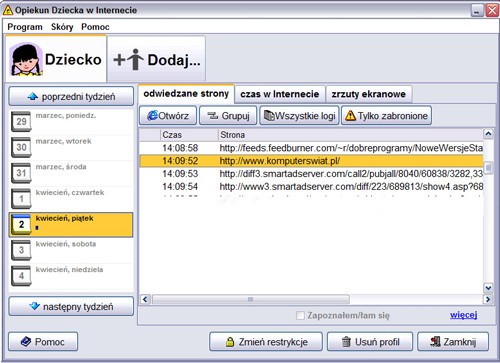Open the selected page with Otwórz
This screenshot has height=363, width=500.
point(168,116)
